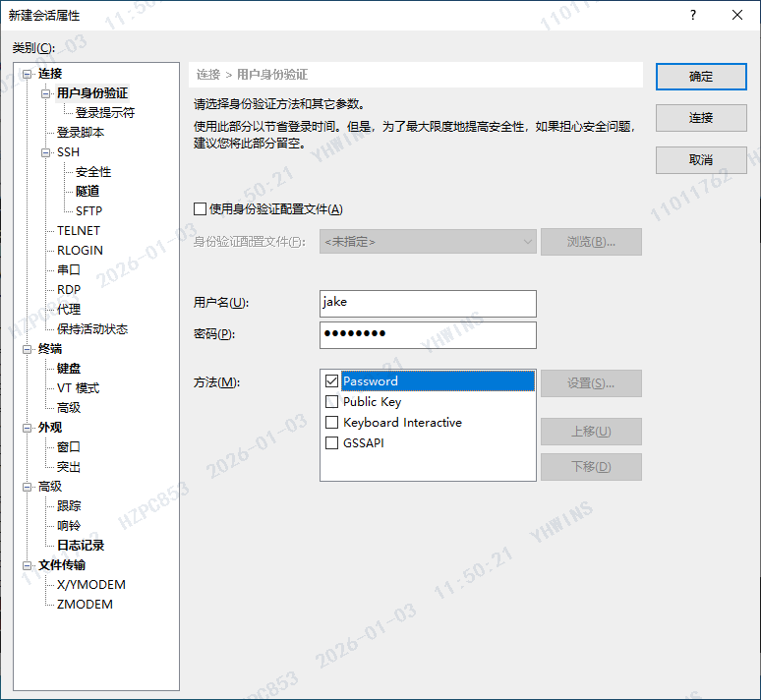The width and height of the screenshot is (761, 700).
Task: Collapse the 终端 tree node
Action: tap(28, 349)
